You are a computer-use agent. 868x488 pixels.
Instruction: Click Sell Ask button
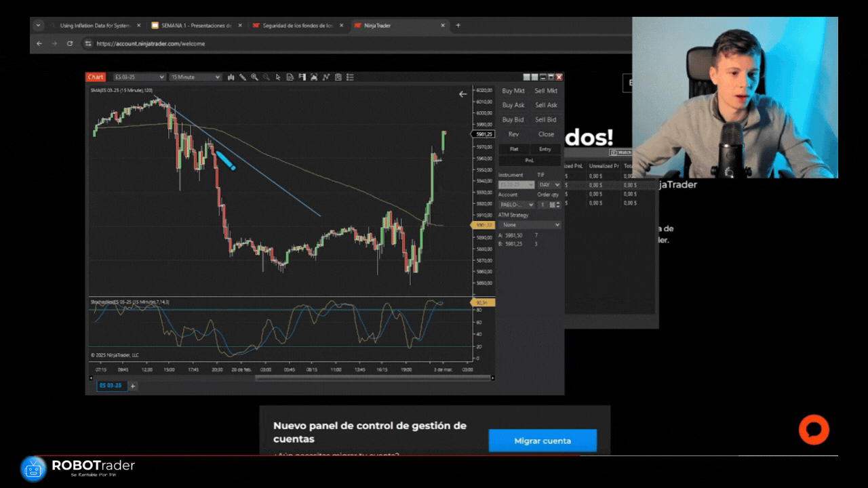(x=546, y=105)
